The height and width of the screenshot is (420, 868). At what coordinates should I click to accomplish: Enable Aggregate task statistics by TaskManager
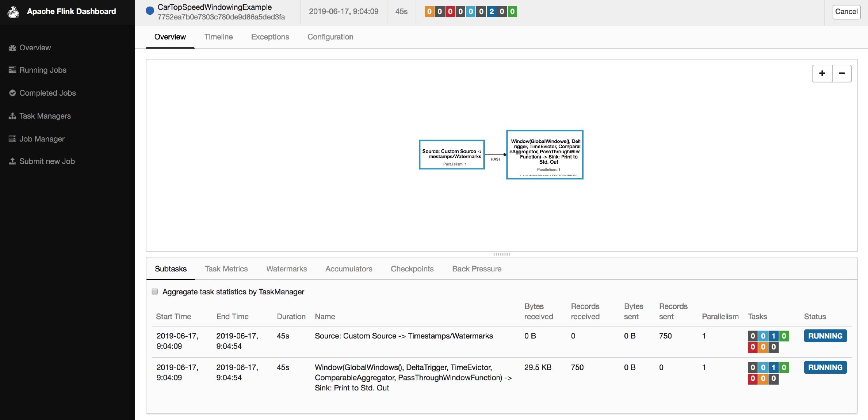point(155,291)
